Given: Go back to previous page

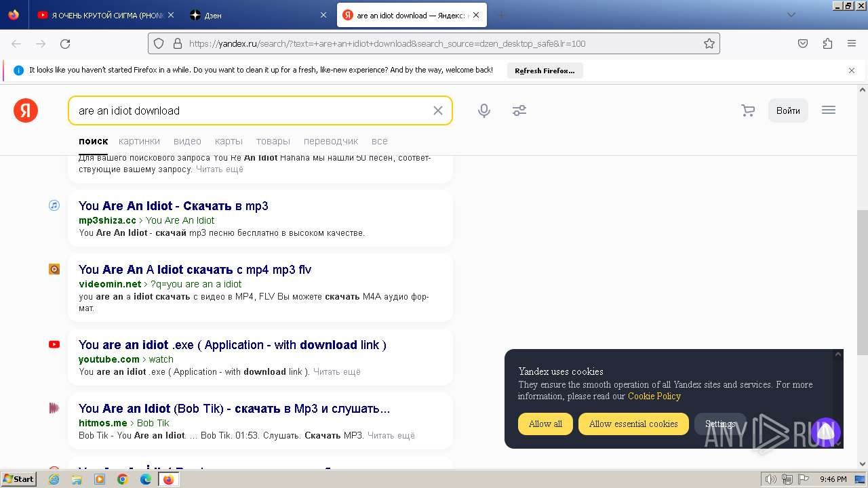Looking at the screenshot, I should click(16, 43).
